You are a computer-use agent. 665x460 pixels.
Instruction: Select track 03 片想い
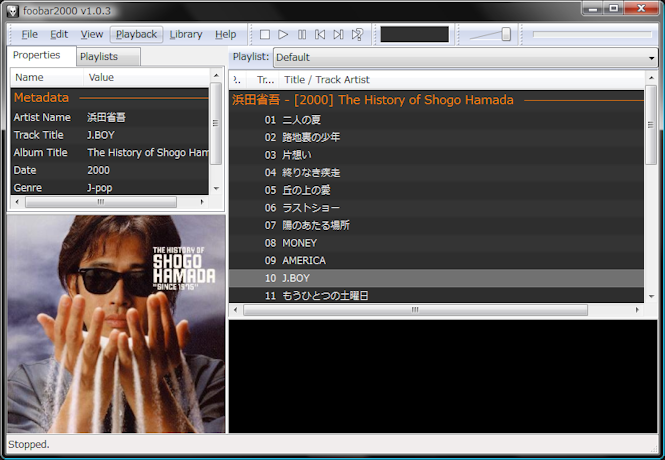coord(436,155)
